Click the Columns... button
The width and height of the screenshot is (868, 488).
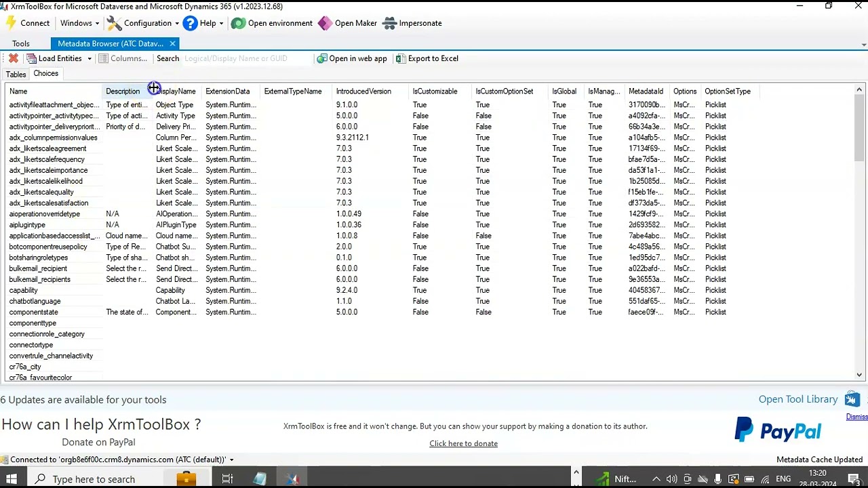point(123,58)
